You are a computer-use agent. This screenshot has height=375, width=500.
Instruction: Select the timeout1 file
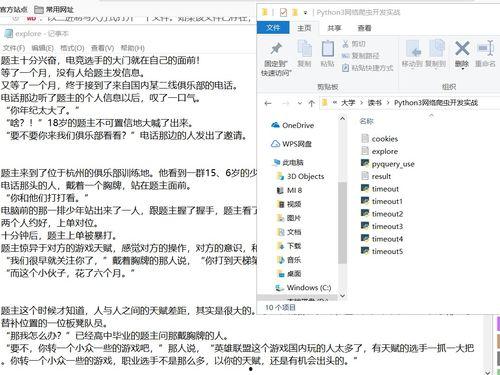click(x=382, y=202)
